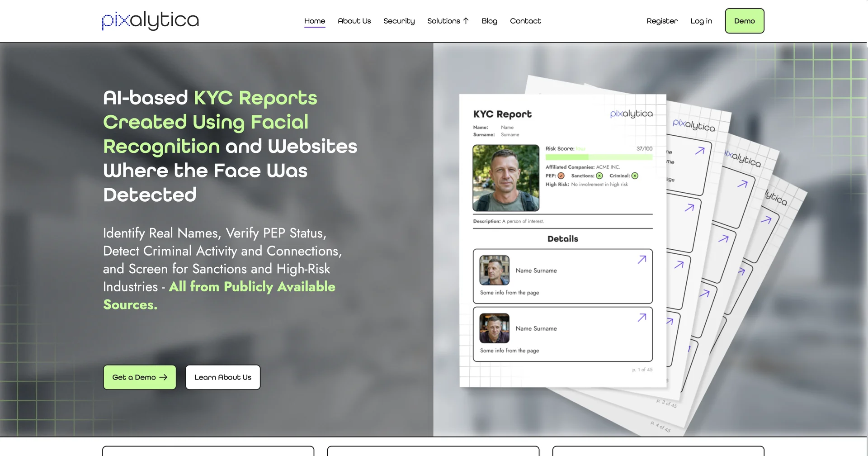Click the pixalytica logo in header
Screen dimensions: 868x456
pos(151,20)
